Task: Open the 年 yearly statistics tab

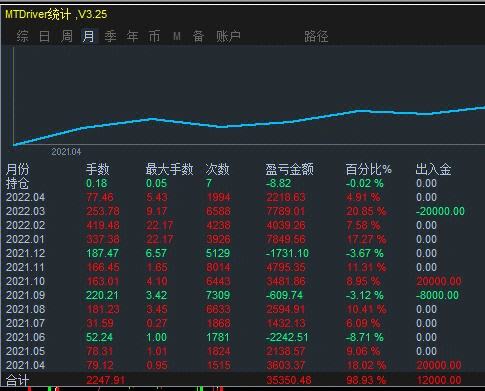Action: coord(133,36)
